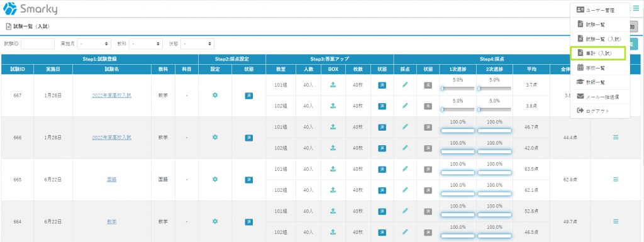The width and height of the screenshot is (644, 242).
Task: Click grading pencil for 101組 of exam 664
Action: (x=405, y=211)
